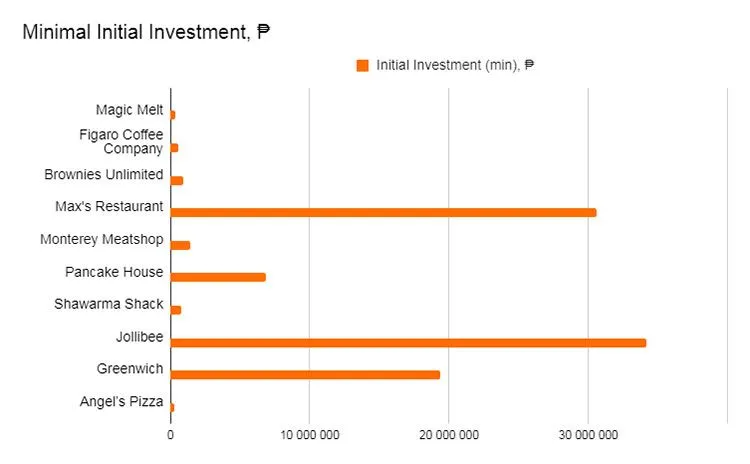Click the Max's Restaurant axis label
750x464 pixels.
(x=109, y=207)
